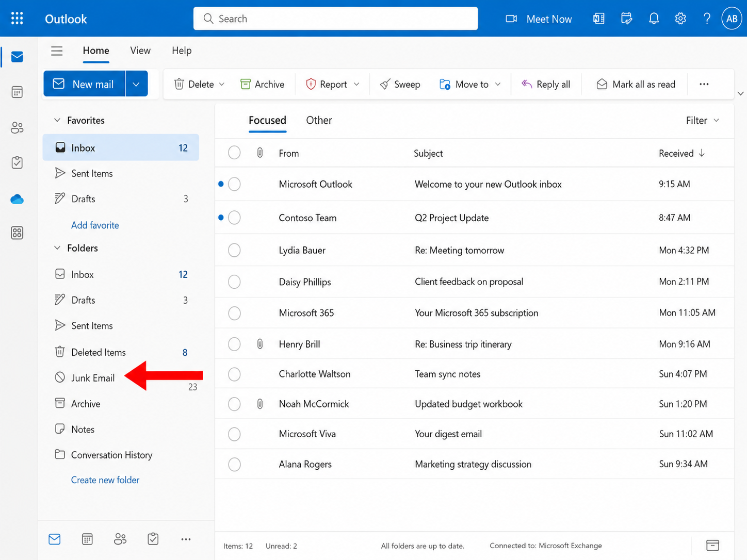Open the OneDrive cloud icon
Viewport: 747px width, 560px height.
tap(17, 199)
